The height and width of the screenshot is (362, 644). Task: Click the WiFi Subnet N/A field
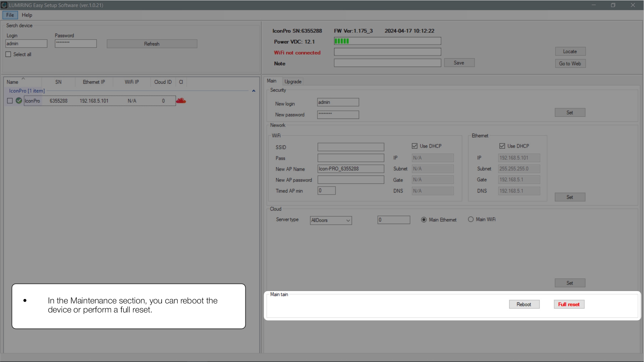pyautogui.click(x=433, y=169)
